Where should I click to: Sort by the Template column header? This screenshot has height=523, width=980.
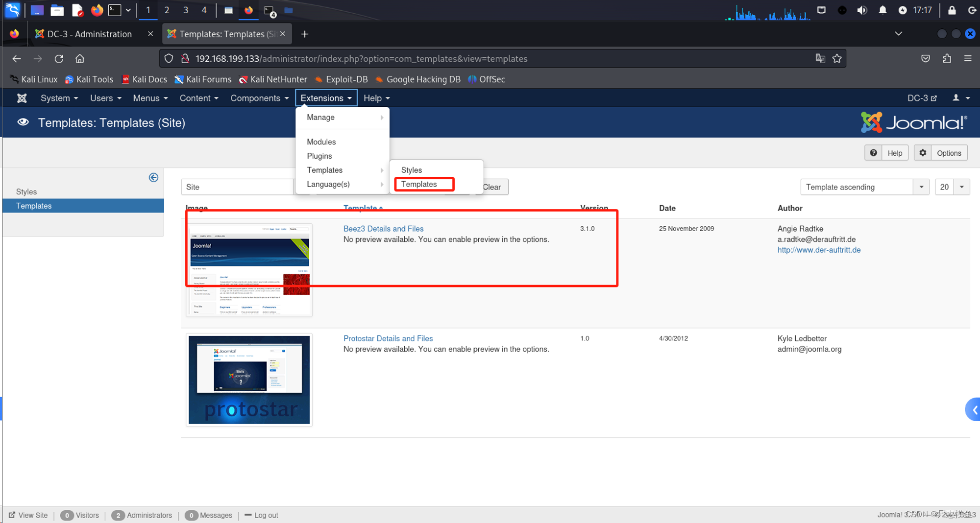point(363,208)
